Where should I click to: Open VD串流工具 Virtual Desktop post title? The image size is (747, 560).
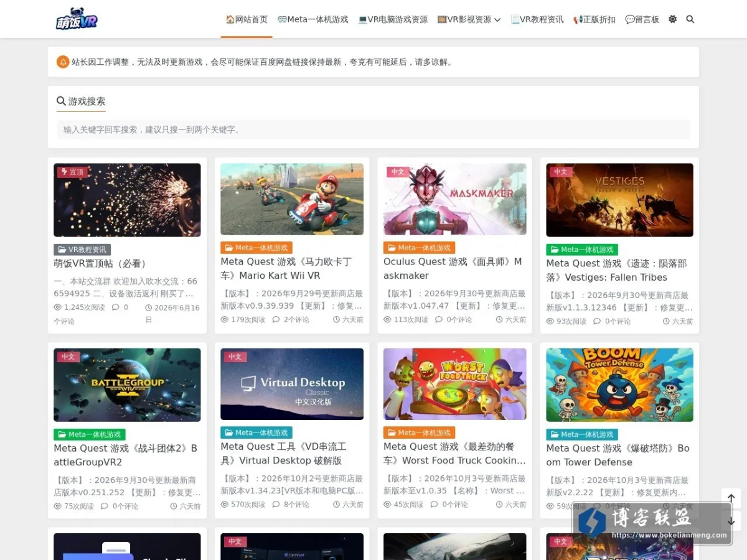[x=283, y=454]
